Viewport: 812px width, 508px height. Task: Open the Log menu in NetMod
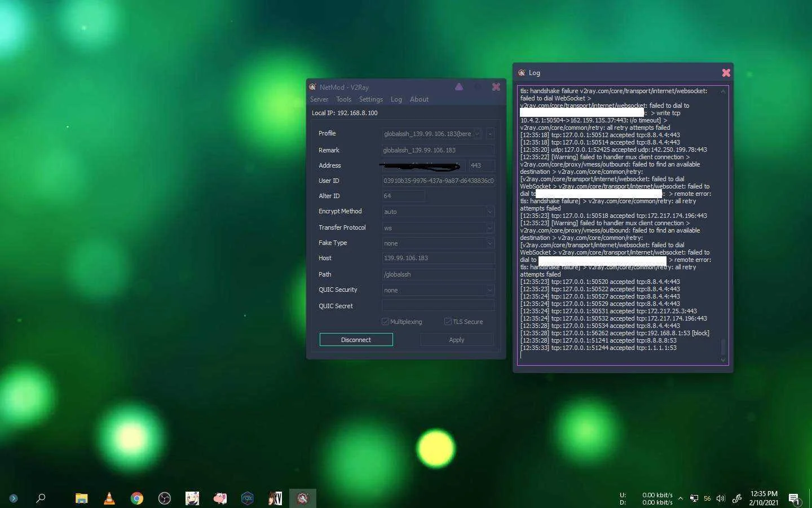(396, 99)
